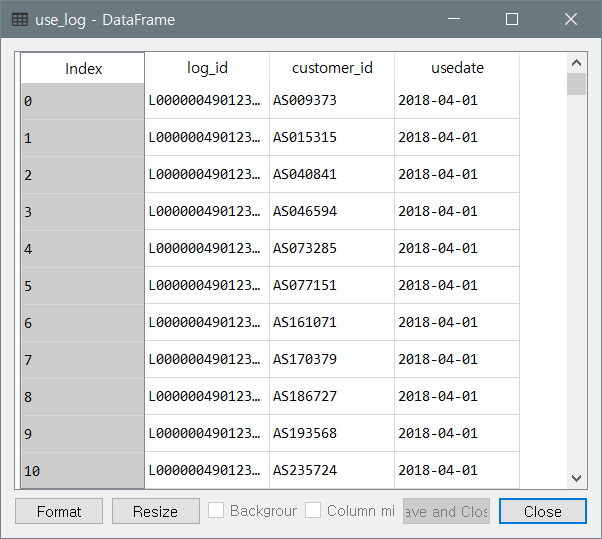Click the scrollbar up arrow

[576, 63]
